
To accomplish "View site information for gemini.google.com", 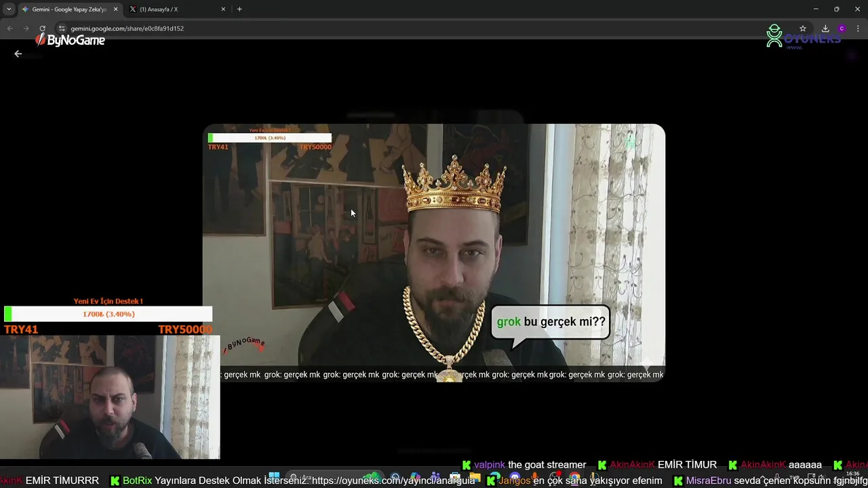I will 62,28.
